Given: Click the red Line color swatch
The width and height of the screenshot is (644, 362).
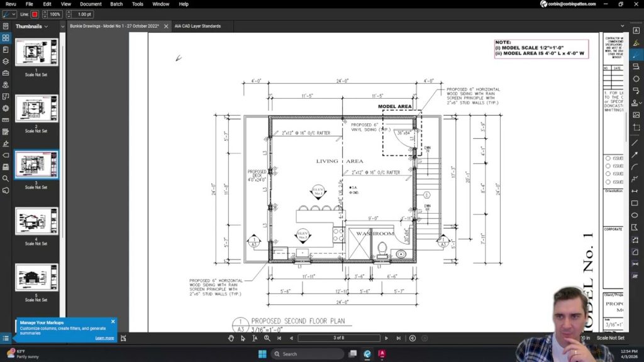Looking at the screenshot, I should 35,14.
